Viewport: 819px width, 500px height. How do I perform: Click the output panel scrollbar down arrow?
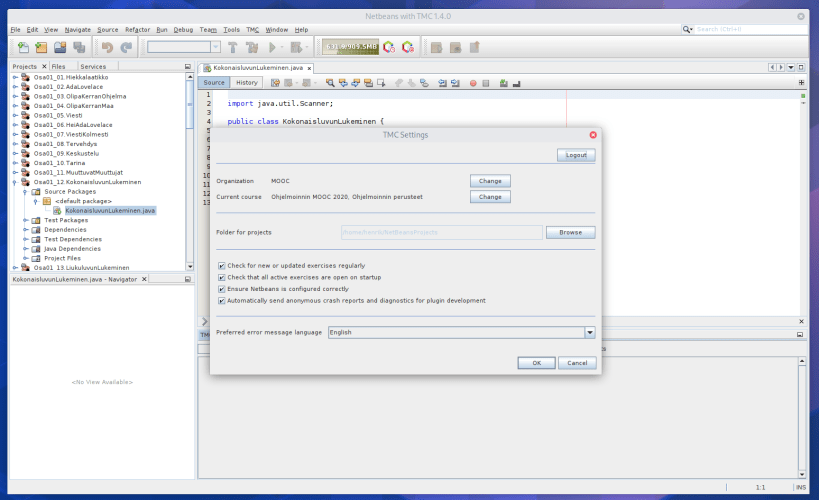pyautogui.click(x=802, y=474)
